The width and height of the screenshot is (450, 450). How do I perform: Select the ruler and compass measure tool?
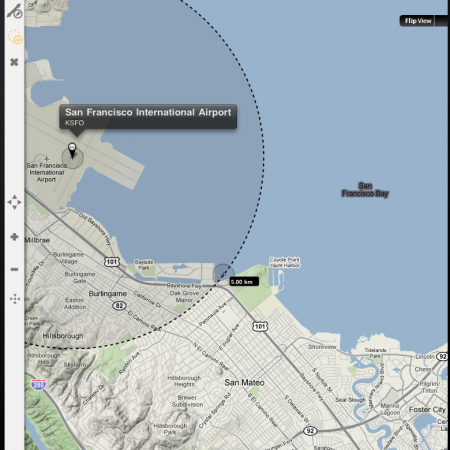tap(15, 11)
